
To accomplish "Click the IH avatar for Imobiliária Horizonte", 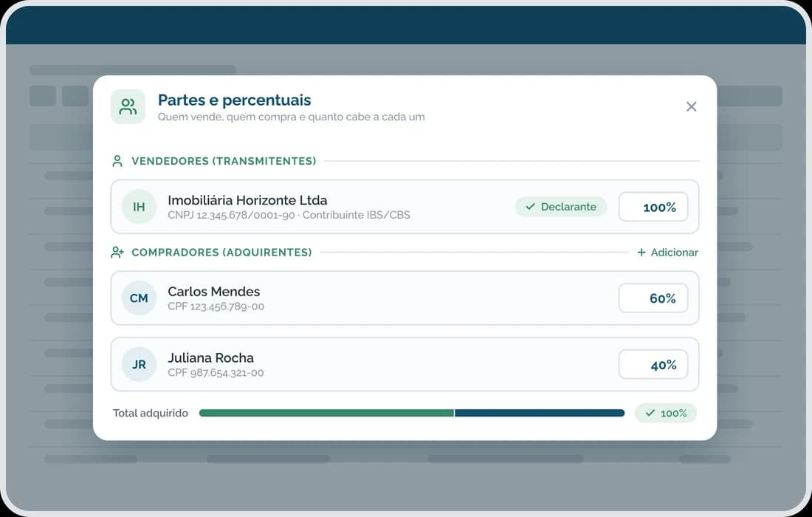I will [x=139, y=207].
